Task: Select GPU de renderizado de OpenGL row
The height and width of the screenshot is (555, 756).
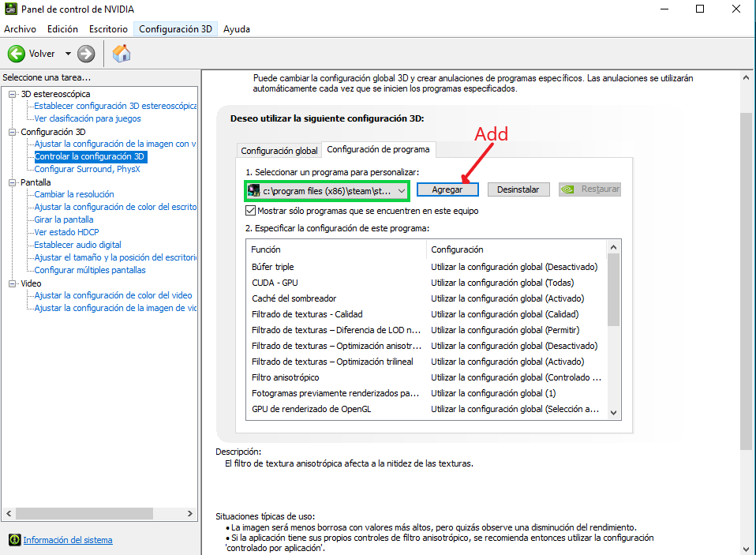Action: click(426, 409)
